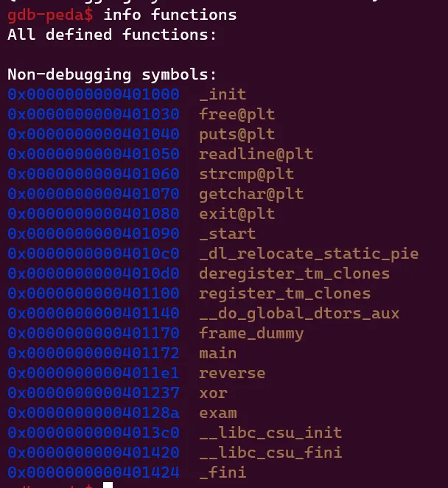The height and width of the screenshot is (488, 448).
Task: Select the reverse function symbol
Action: (x=232, y=374)
